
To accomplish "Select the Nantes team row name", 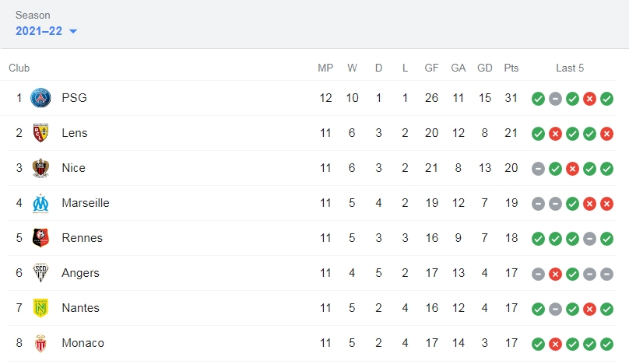I will (80, 308).
